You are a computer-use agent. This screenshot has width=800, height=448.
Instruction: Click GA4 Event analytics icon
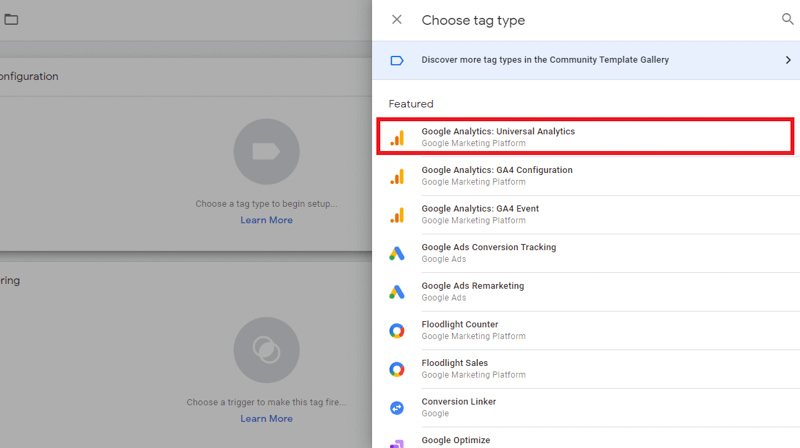pyautogui.click(x=397, y=215)
